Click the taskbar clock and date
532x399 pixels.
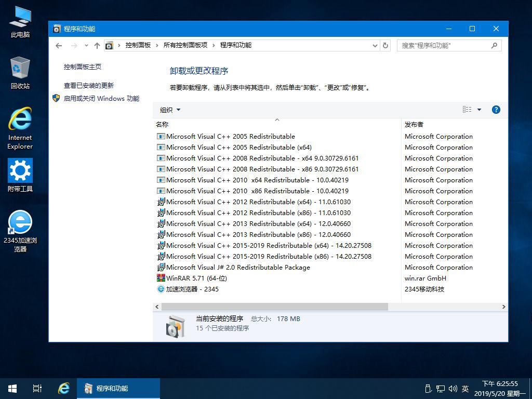pos(500,389)
